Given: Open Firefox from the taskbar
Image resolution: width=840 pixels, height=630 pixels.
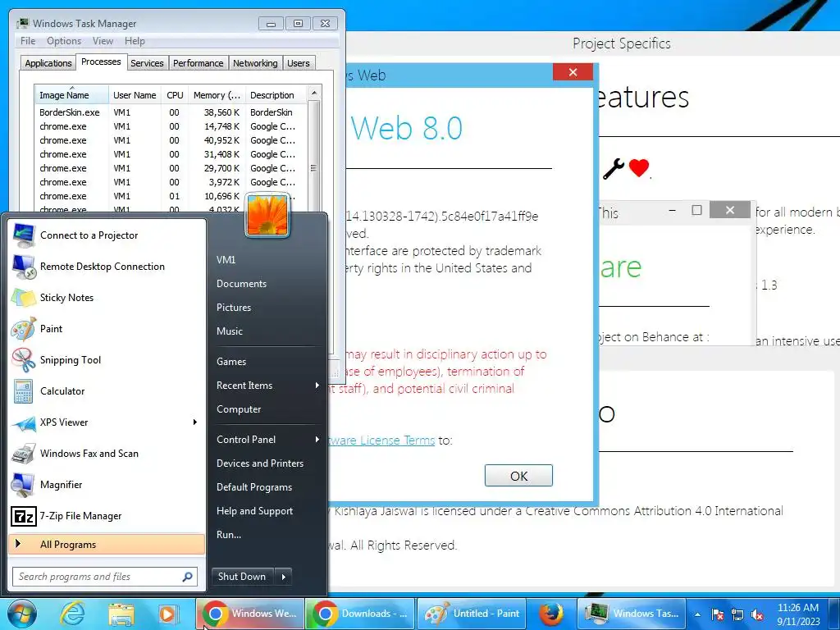Looking at the screenshot, I should 551,614.
